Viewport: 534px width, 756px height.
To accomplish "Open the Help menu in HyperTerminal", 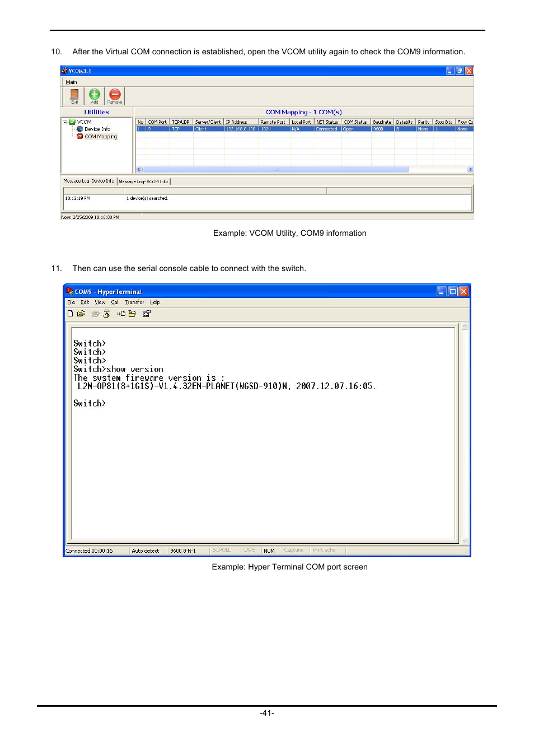I will coord(154,302).
